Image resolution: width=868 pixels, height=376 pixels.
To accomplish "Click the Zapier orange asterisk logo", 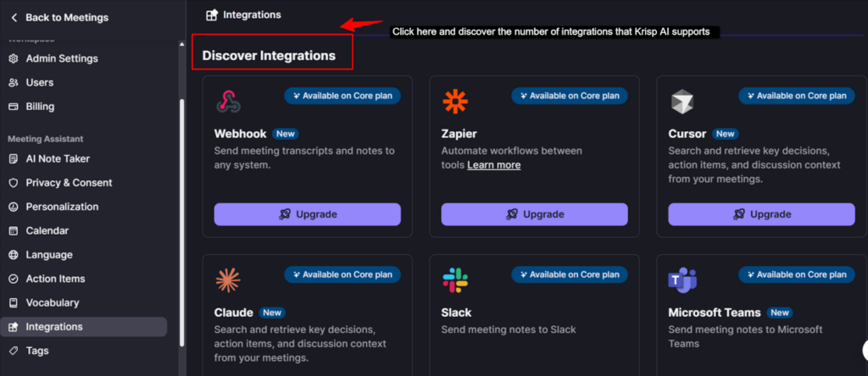I will coord(455,102).
